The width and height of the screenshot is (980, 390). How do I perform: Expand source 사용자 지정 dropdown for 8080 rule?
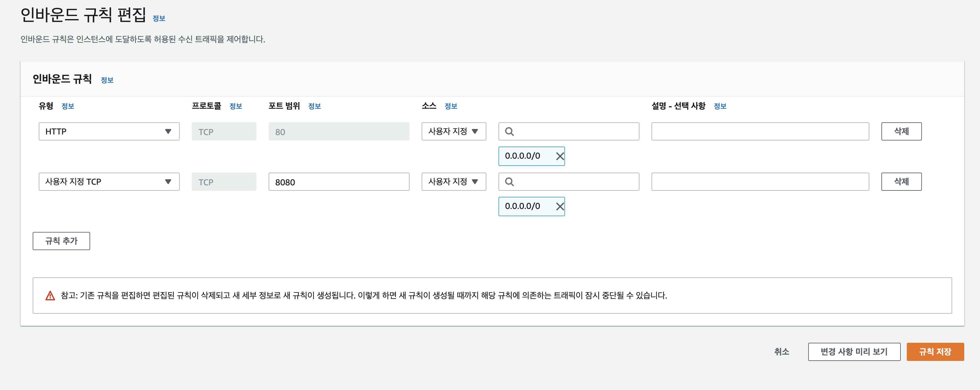[x=453, y=182]
